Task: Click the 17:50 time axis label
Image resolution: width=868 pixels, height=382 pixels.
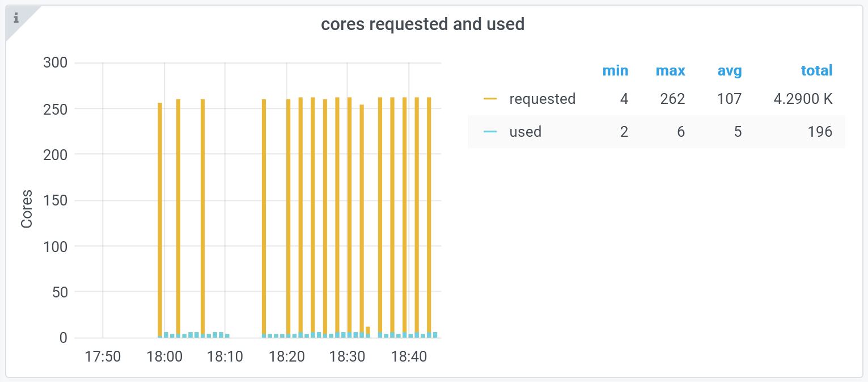Action: coord(103,357)
